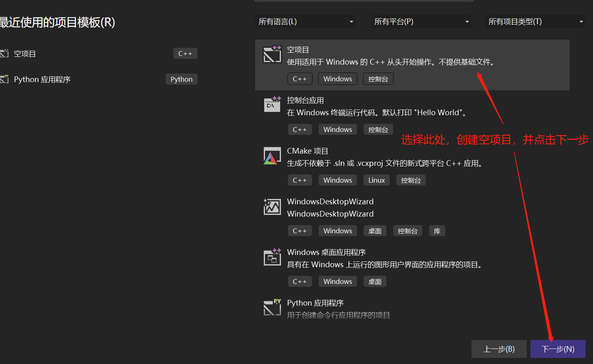This screenshot has width=593, height=364.
Task: Click the 桌面 tag under WindowsDesktopWizard
Action: 375,231
